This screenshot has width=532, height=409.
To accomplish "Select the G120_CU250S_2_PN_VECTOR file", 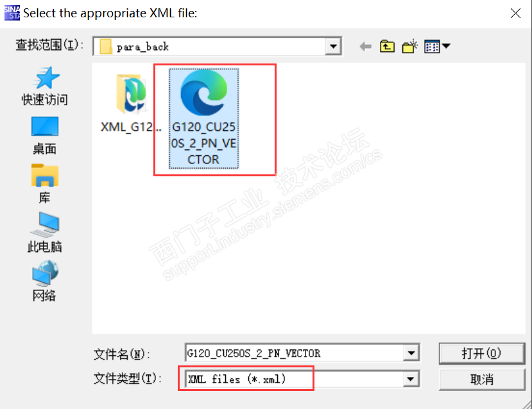I will (203, 118).
